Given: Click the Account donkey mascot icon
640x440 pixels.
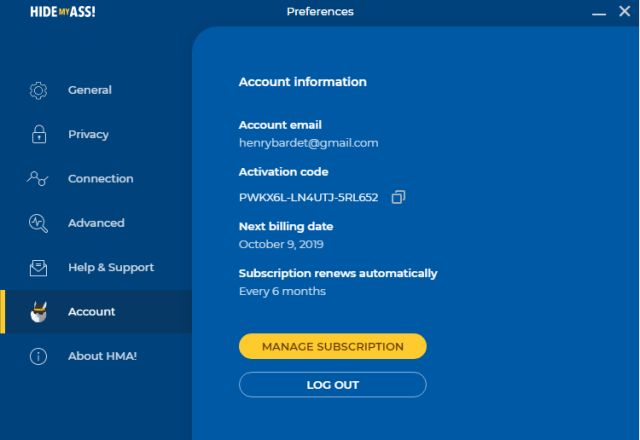Looking at the screenshot, I should pos(39,312).
